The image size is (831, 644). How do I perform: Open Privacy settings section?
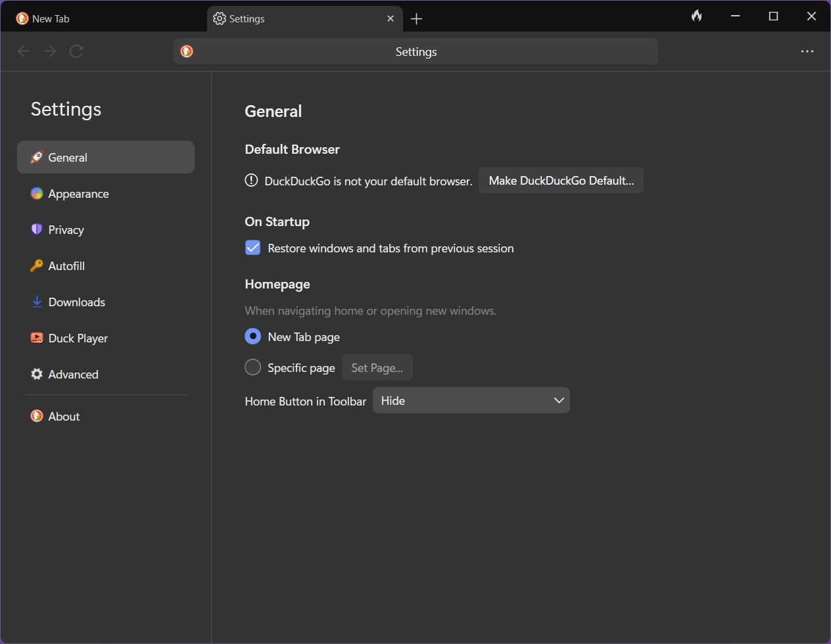(x=106, y=229)
